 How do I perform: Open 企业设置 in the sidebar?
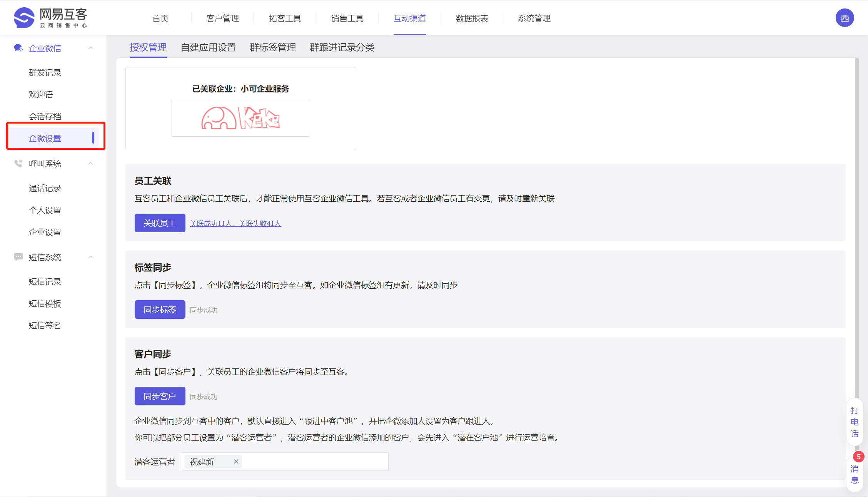(x=45, y=232)
